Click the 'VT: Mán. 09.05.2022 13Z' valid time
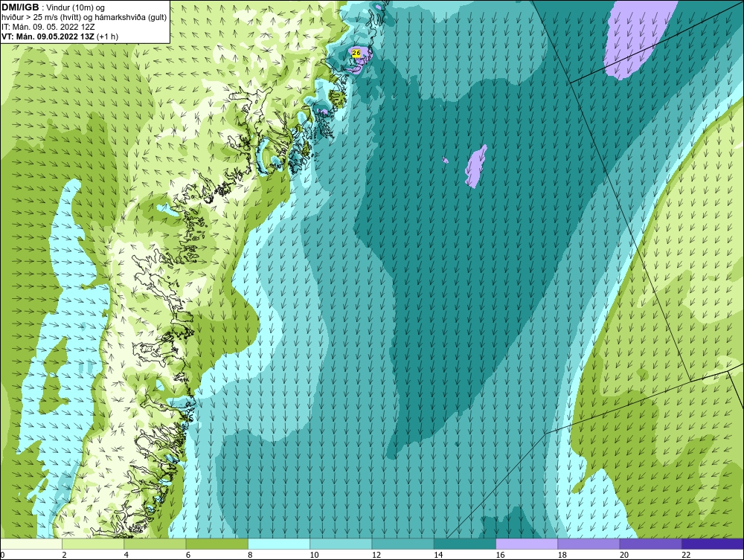This screenshot has width=744, height=560. (x=48, y=36)
